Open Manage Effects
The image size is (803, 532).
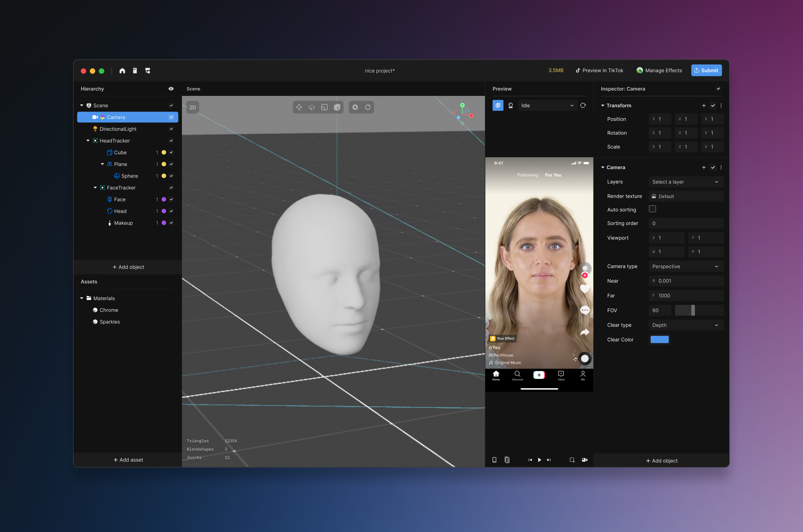(x=659, y=71)
